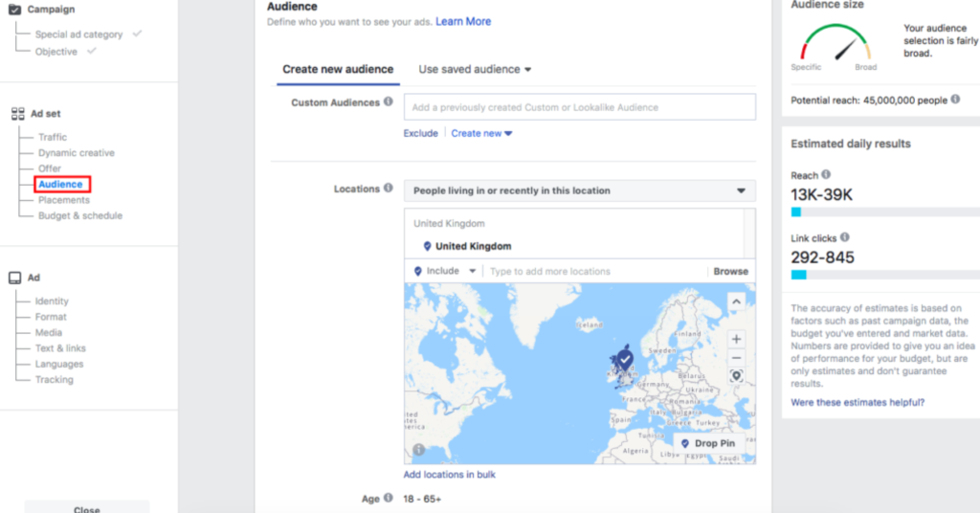This screenshot has height=513, width=980.
Task: Click the Exclude link
Action: [421, 133]
